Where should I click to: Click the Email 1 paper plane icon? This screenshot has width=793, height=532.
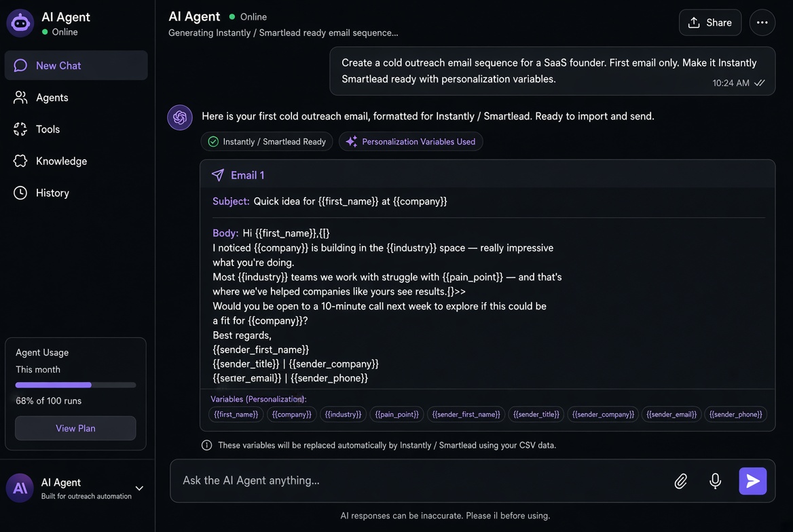click(x=218, y=175)
